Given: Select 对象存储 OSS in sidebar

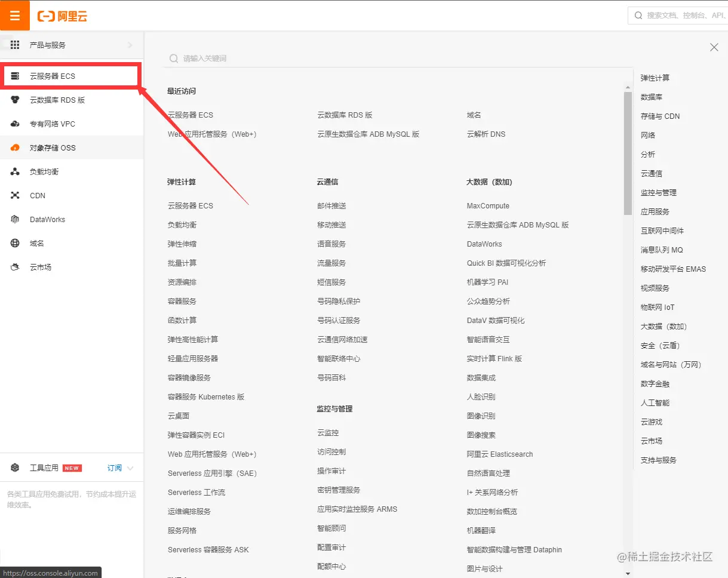Looking at the screenshot, I should [72, 147].
